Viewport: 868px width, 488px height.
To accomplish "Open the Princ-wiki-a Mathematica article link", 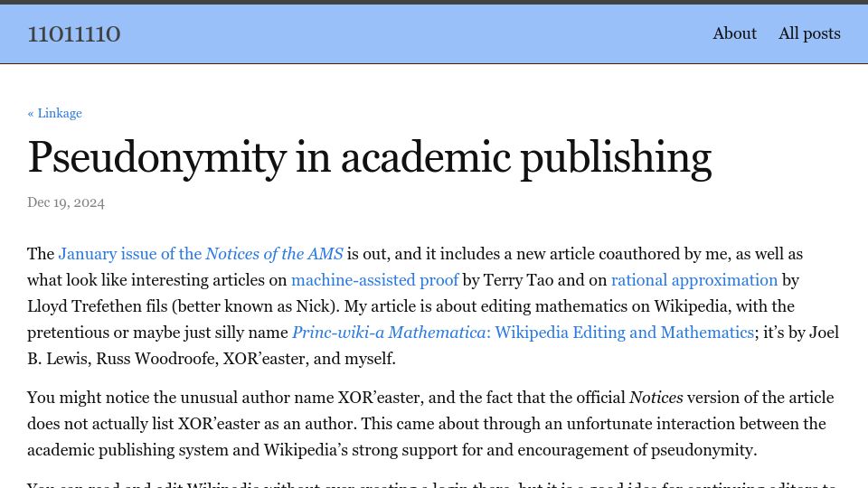I will [x=523, y=333].
